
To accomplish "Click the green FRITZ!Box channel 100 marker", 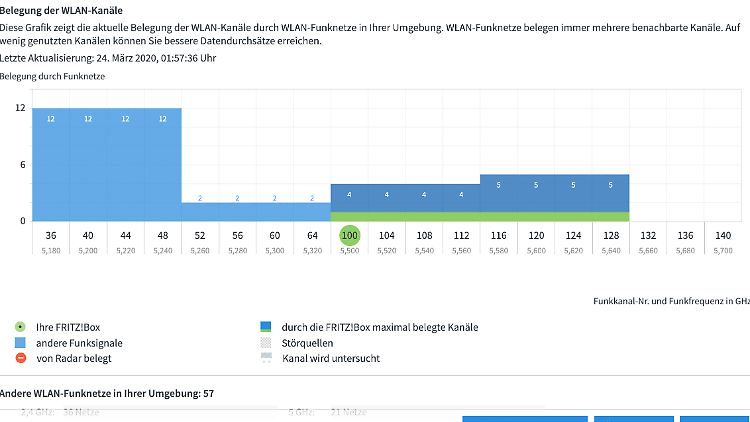I will (x=349, y=235).
